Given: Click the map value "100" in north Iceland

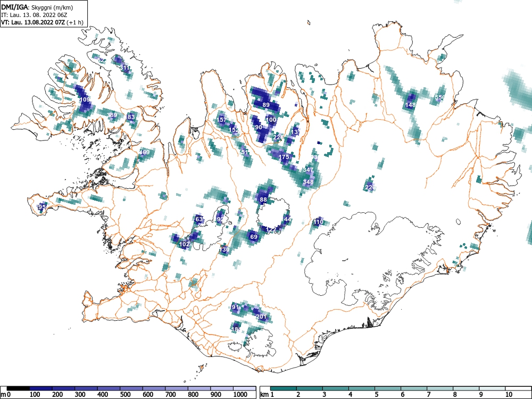Looking at the screenshot, I should (271, 119).
